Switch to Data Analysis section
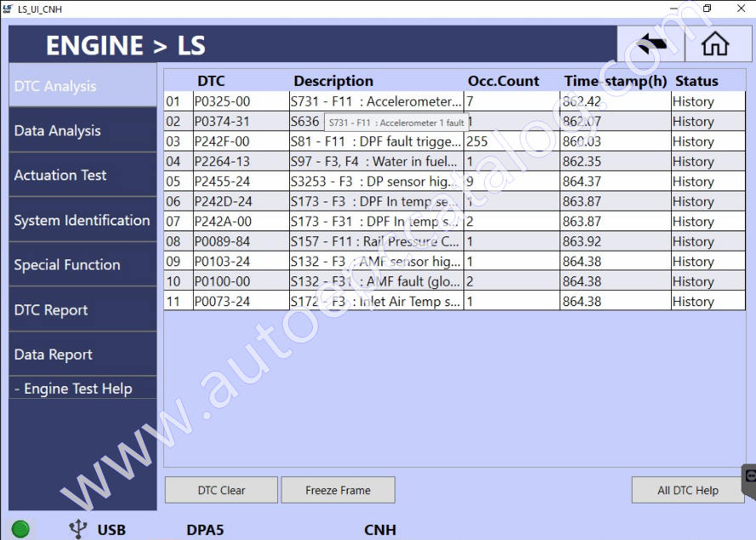Screen dimensions: 756x540 (x=82, y=131)
